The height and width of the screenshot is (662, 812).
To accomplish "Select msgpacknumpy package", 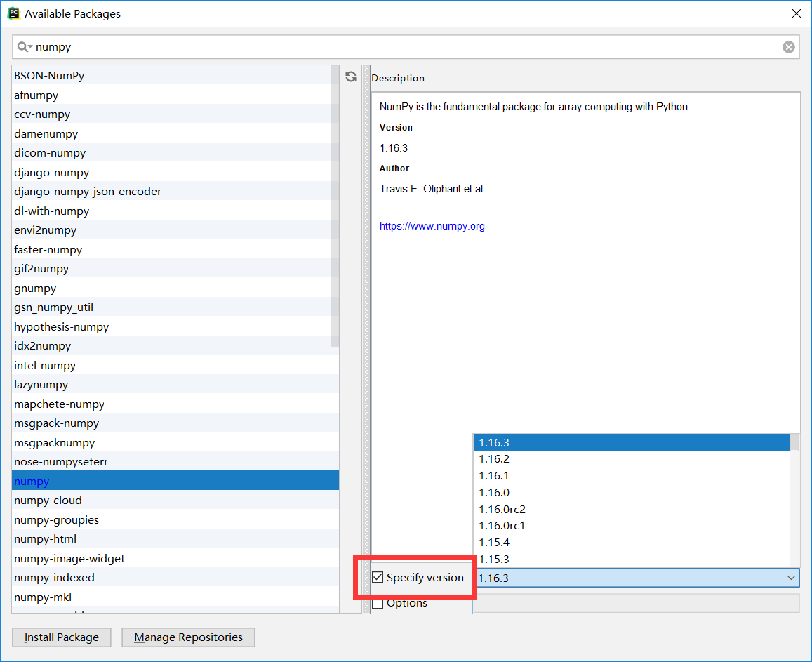I will tap(175, 442).
